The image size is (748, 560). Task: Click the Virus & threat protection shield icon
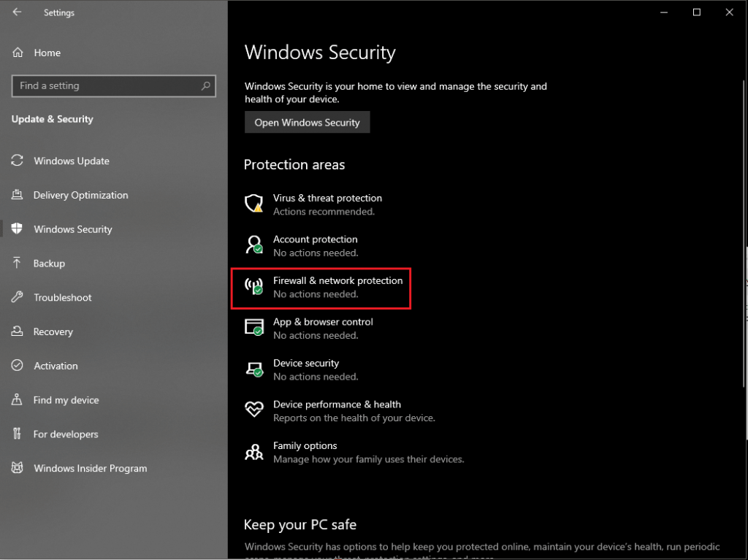pos(253,204)
